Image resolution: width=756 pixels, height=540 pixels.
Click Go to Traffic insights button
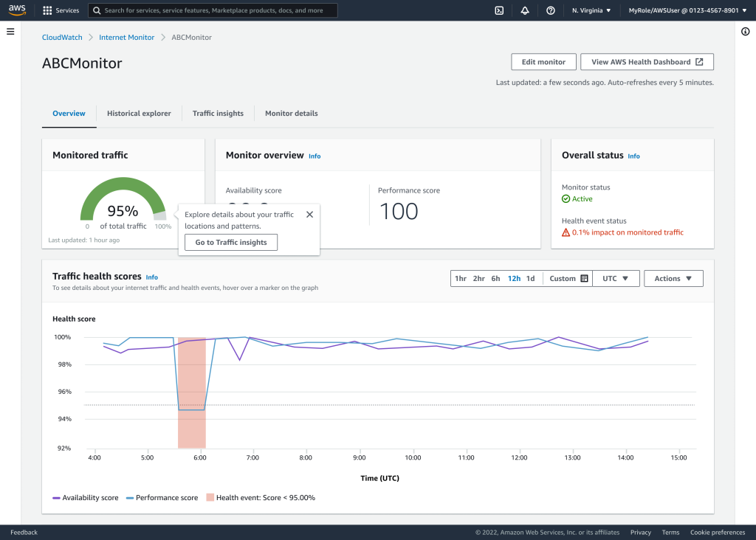231,243
